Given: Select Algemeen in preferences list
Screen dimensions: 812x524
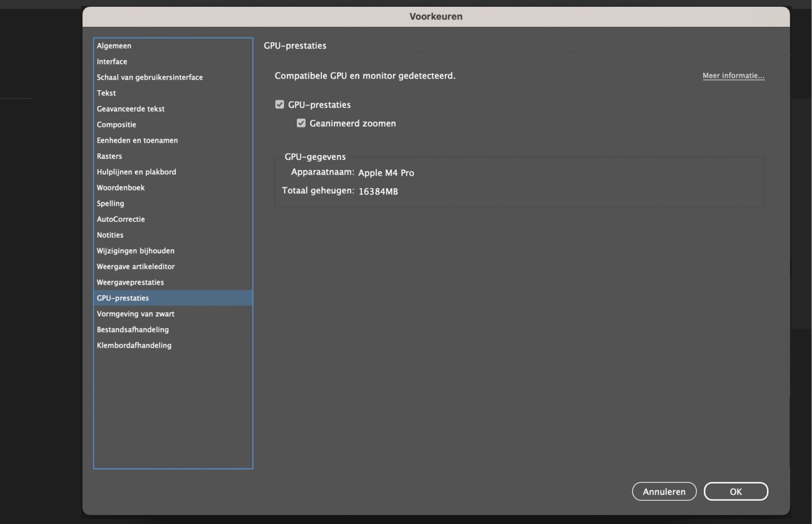Looking at the screenshot, I should click(x=114, y=46).
